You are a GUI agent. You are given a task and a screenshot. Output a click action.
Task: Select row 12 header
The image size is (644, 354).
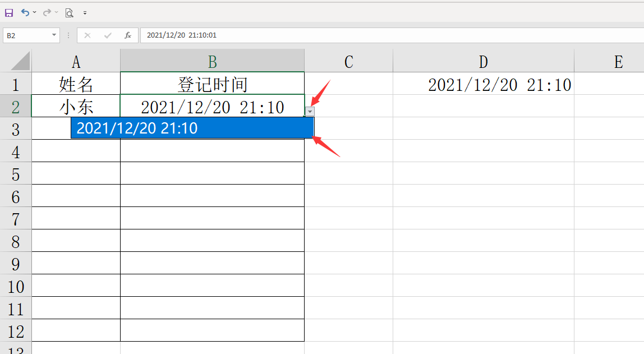16,330
